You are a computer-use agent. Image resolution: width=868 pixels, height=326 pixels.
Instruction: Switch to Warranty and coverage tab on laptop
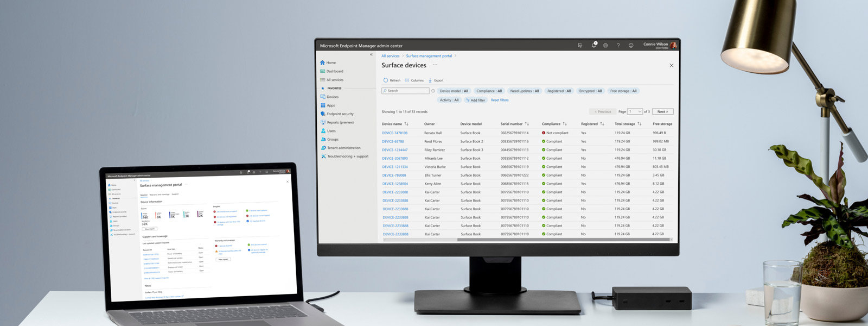[x=159, y=195]
